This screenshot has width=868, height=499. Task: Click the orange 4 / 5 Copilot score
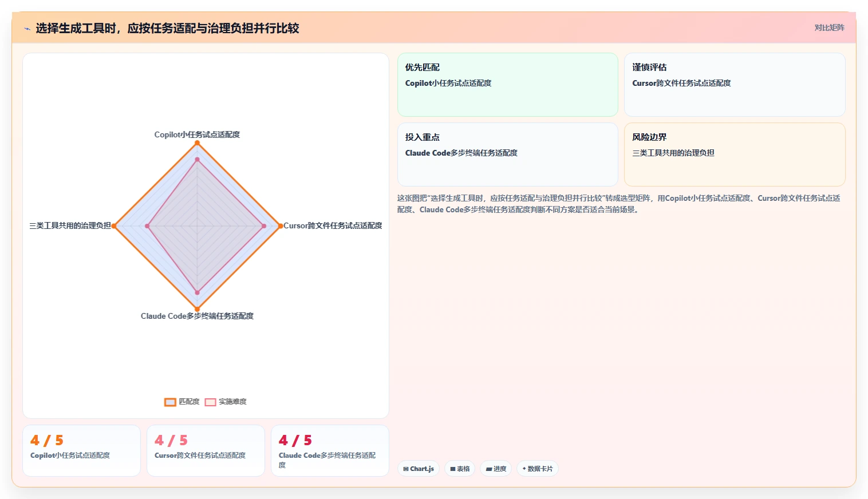click(47, 440)
